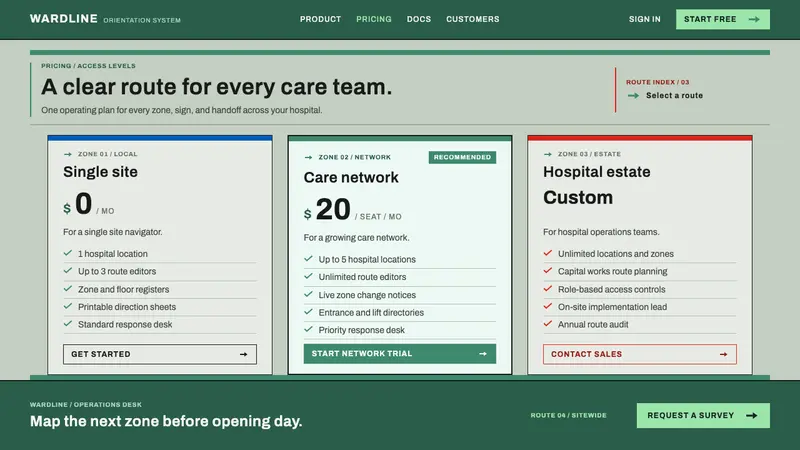Click checkmark next to Priority response desk
Image resolution: width=800 pixels, height=450 pixels.
point(308,329)
